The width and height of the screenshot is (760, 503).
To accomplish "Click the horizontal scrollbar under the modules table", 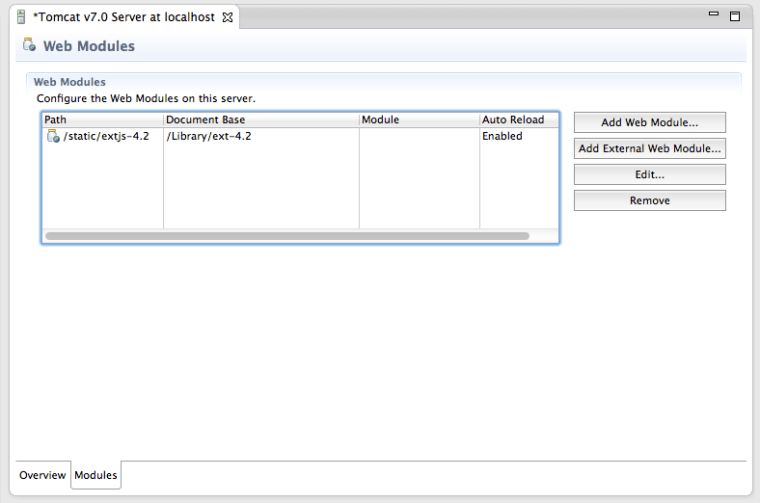I will 287,236.
